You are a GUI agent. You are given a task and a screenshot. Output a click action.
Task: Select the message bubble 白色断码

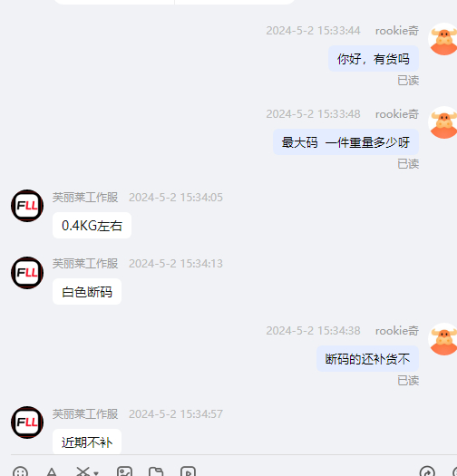coord(87,291)
